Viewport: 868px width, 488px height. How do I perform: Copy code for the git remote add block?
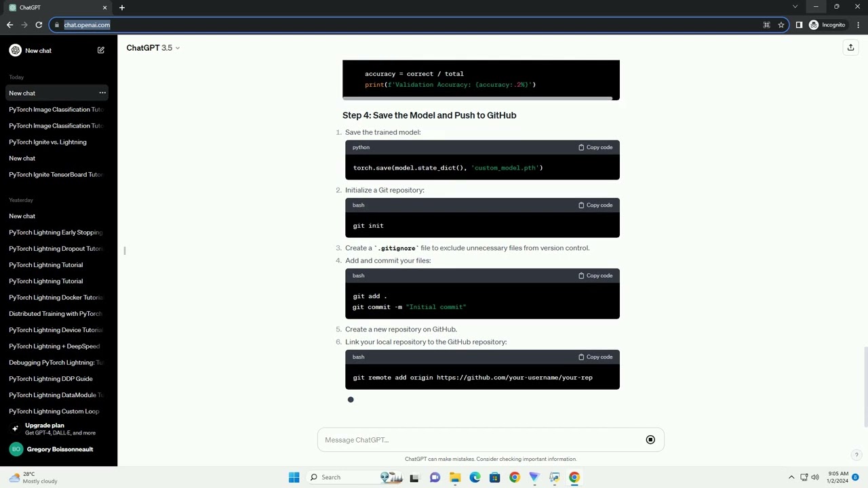pos(595,357)
